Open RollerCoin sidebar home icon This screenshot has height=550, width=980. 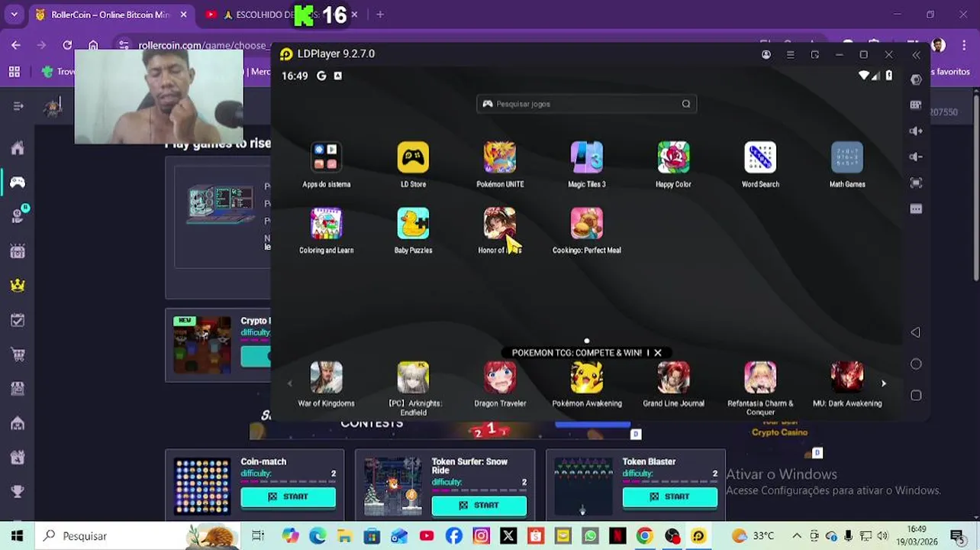(18, 147)
